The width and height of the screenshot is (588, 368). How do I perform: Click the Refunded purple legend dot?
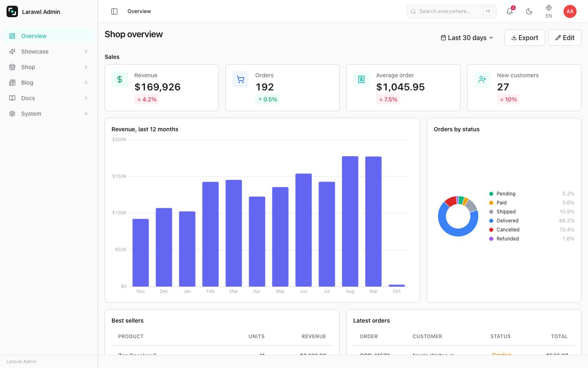pyautogui.click(x=491, y=239)
